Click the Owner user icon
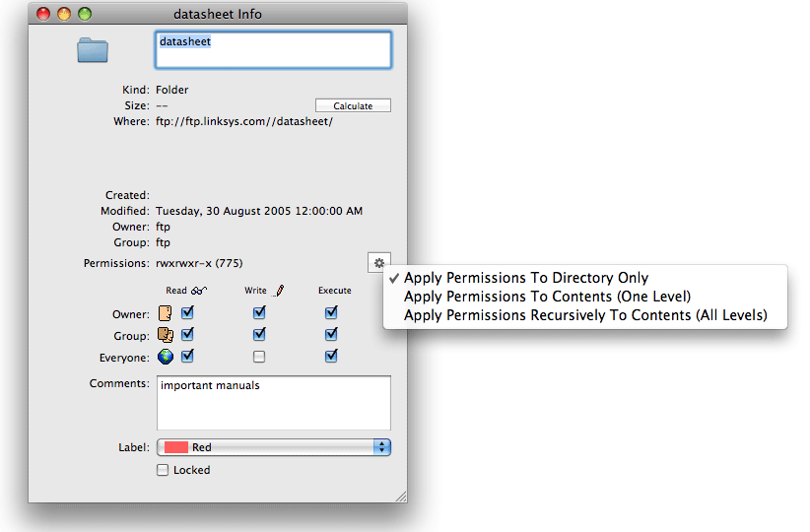 pyautogui.click(x=165, y=313)
